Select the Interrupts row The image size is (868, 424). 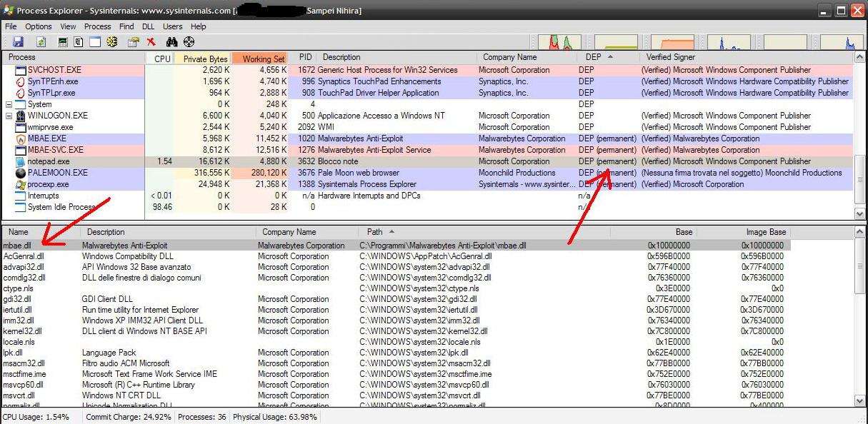(429, 196)
